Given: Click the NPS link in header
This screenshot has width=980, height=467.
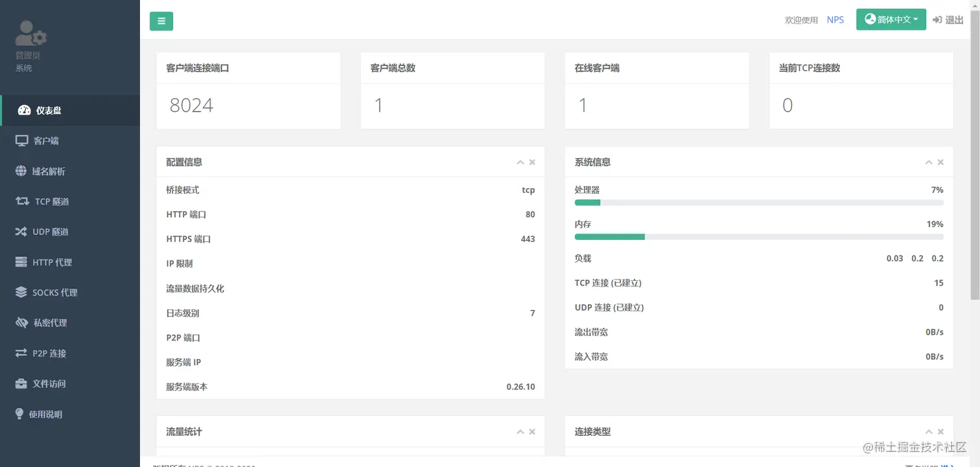Looking at the screenshot, I should tap(835, 20).
